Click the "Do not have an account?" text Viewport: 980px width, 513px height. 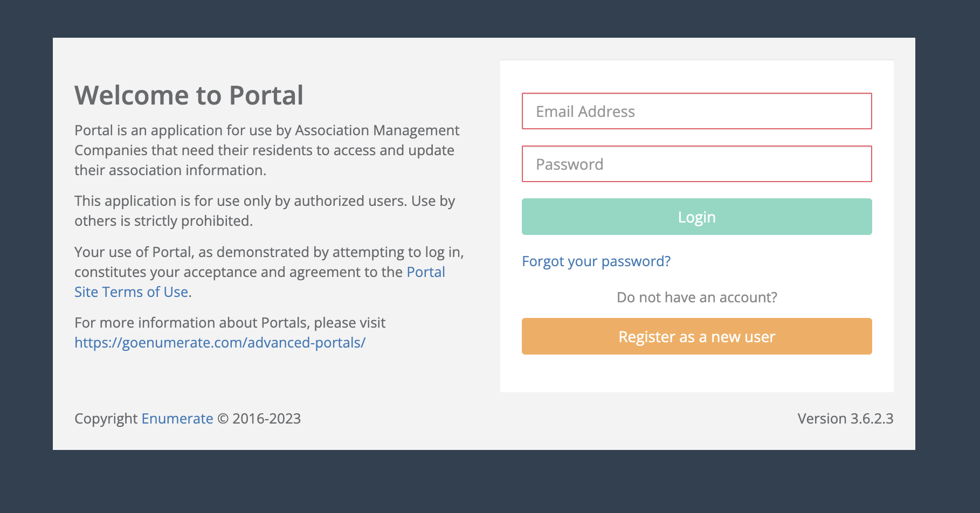[696, 297]
